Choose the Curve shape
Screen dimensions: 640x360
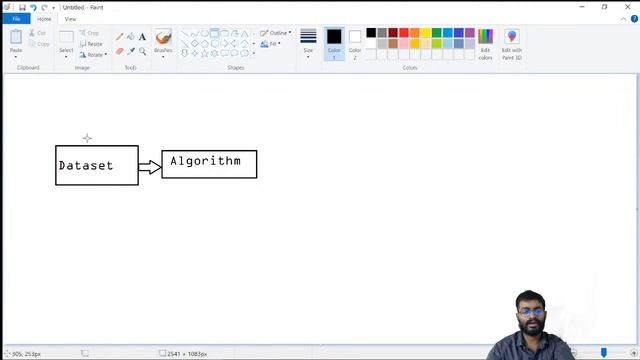coord(195,33)
